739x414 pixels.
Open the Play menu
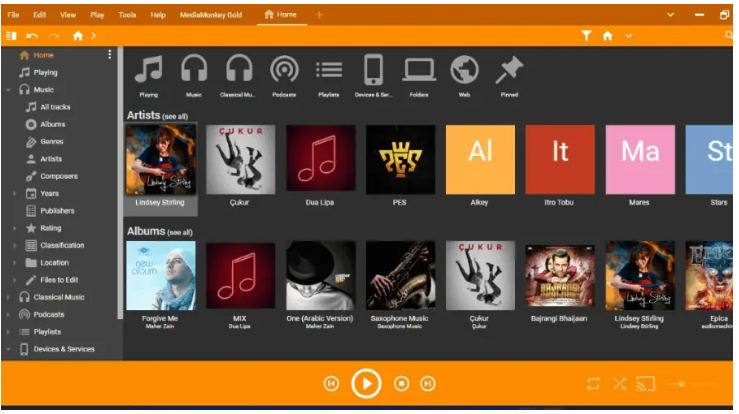point(97,15)
